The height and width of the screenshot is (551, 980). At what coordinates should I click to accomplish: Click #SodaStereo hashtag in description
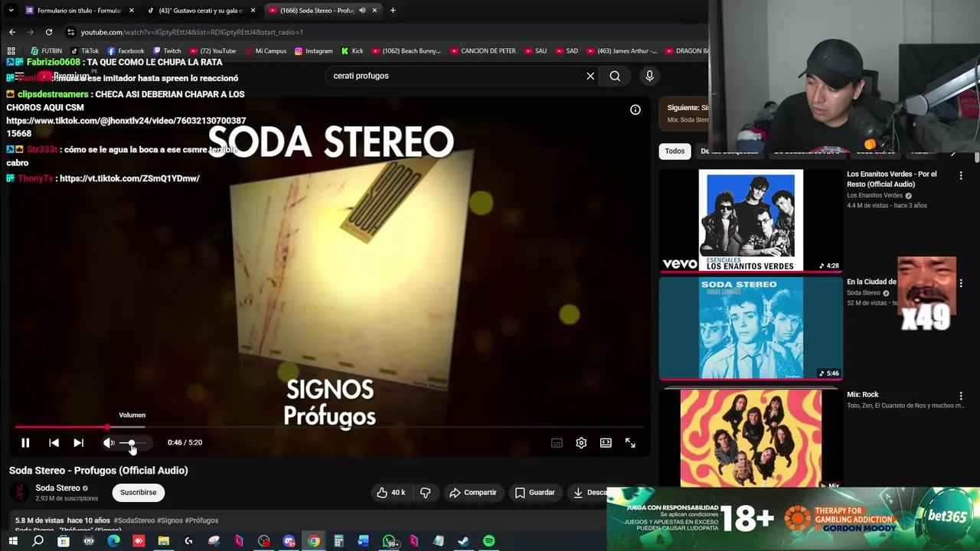[x=133, y=520]
